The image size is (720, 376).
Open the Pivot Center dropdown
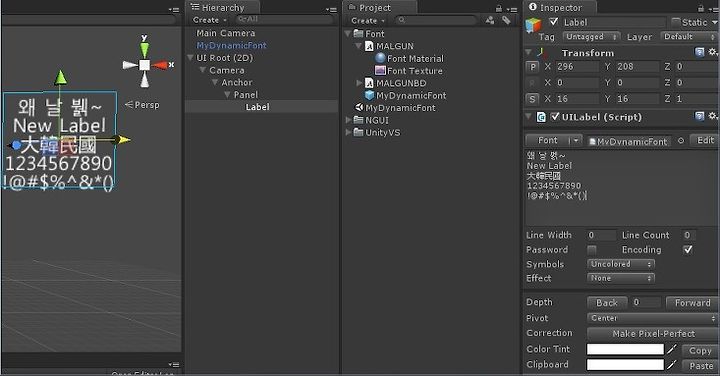coord(652,318)
